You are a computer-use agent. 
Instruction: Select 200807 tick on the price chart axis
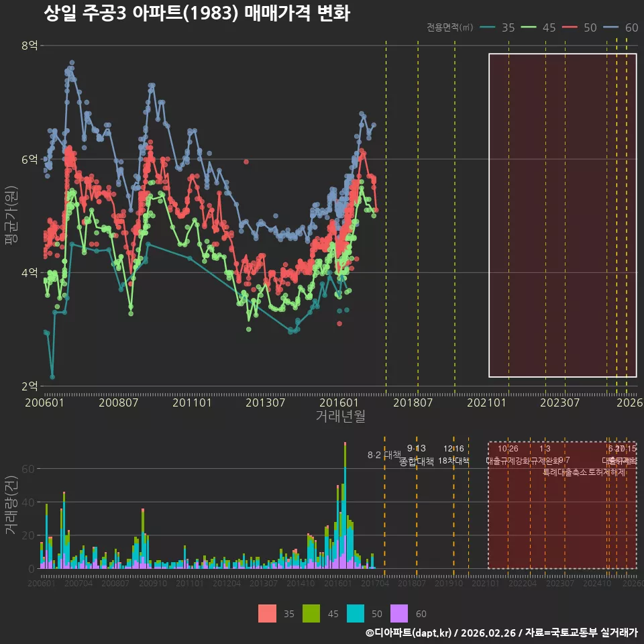pyautogui.click(x=118, y=402)
